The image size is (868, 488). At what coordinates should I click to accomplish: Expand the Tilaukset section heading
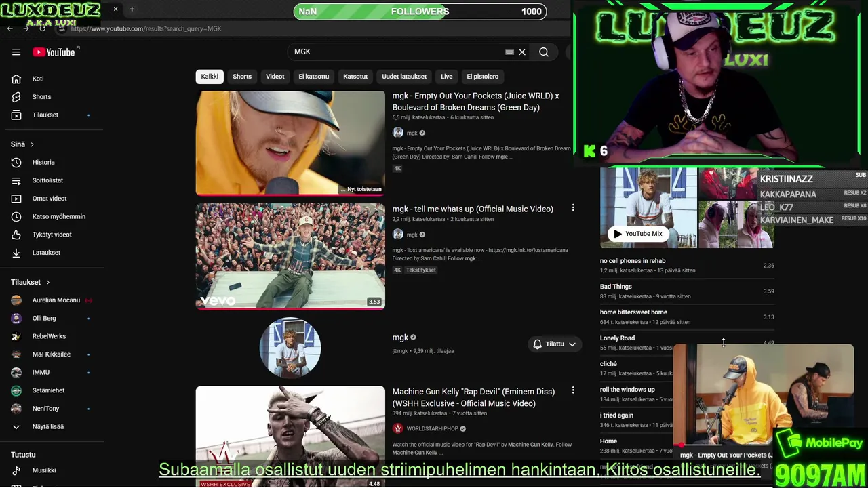pyautogui.click(x=31, y=282)
